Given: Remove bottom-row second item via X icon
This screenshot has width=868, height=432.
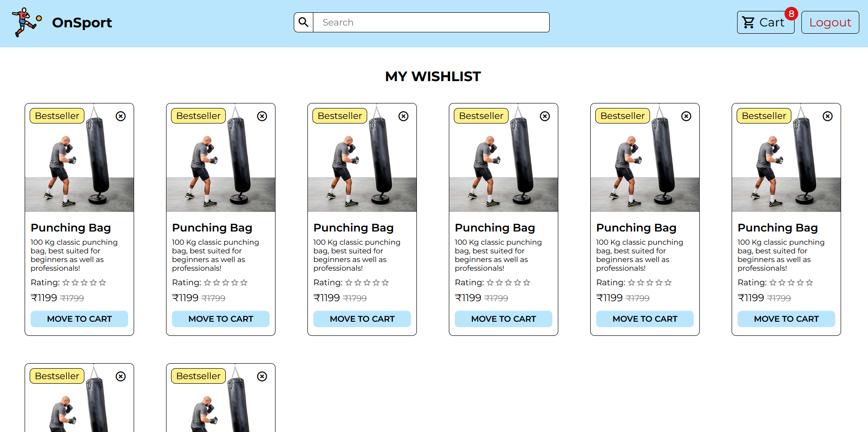Looking at the screenshot, I should pos(262,376).
